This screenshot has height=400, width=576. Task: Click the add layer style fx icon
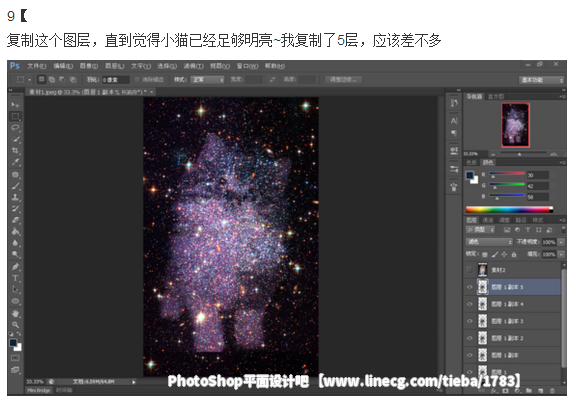tap(494, 391)
